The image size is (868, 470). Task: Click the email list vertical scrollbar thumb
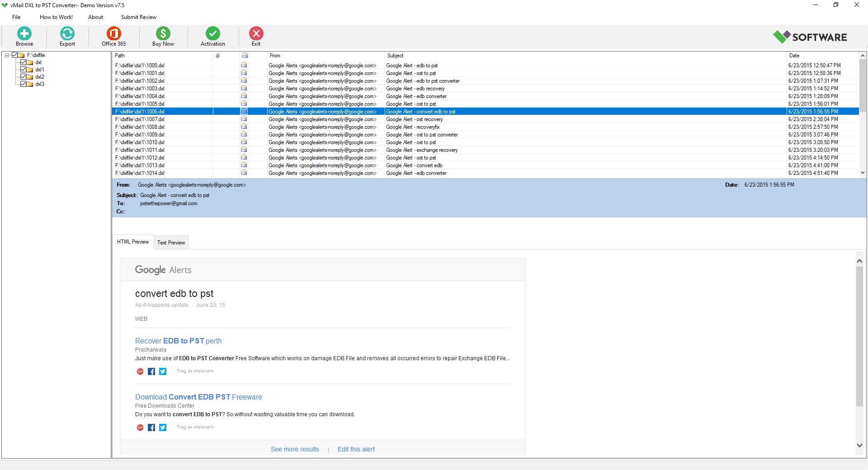tap(863, 86)
